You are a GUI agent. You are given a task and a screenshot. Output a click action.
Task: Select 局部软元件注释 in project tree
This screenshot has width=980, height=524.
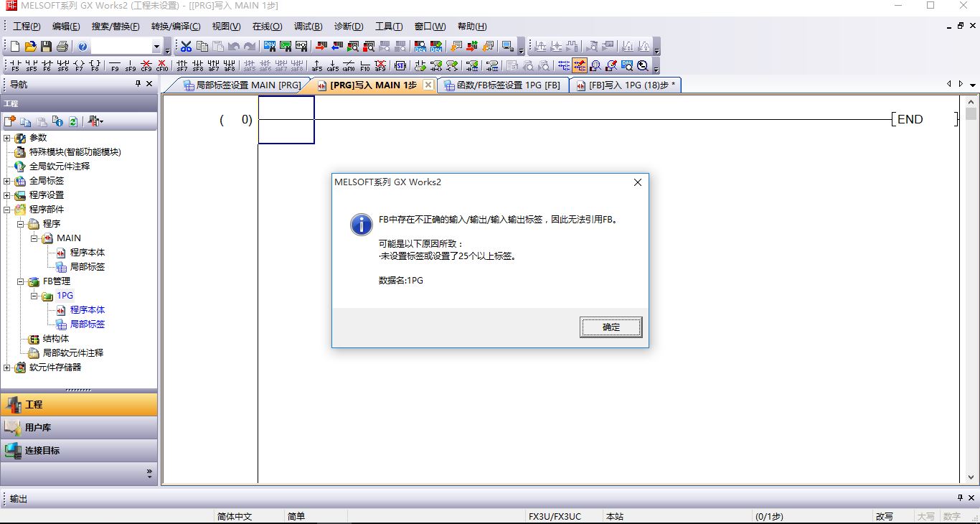72,353
